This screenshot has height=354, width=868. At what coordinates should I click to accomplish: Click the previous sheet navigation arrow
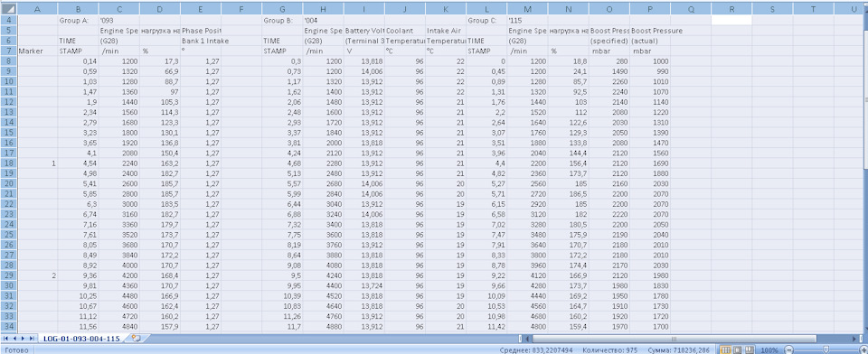tap(14, 338)
